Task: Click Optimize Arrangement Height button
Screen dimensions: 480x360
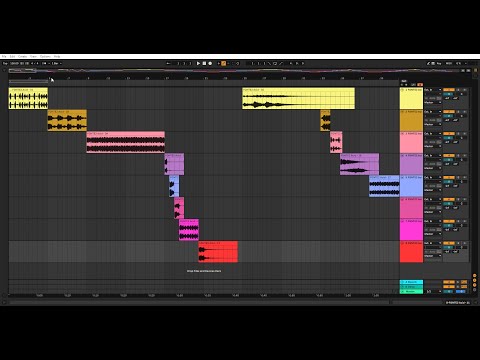Action: click(463, 71)
